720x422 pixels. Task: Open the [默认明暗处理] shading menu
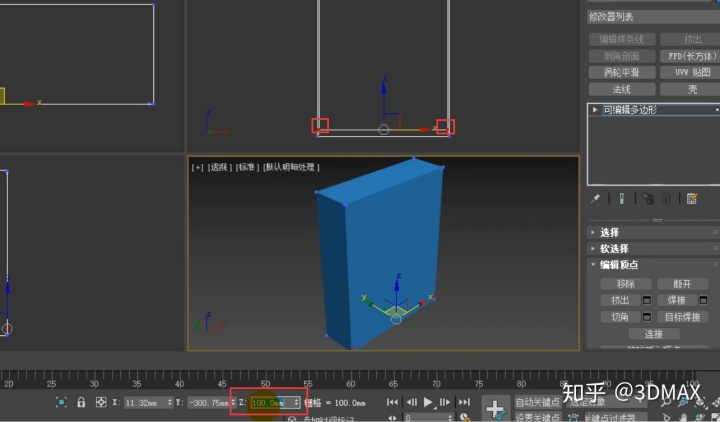tap(291, 167)
